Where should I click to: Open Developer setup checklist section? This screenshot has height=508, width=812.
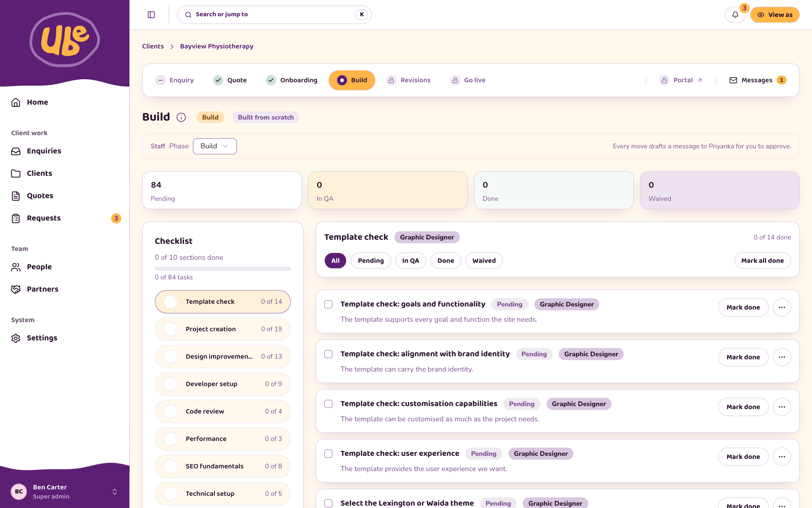coord(223,384)
